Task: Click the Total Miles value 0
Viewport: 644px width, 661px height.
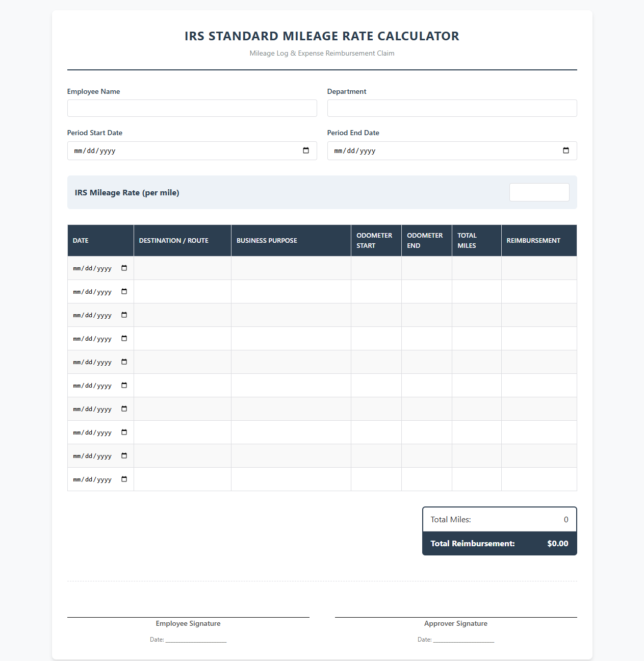Action: [566, 519]
